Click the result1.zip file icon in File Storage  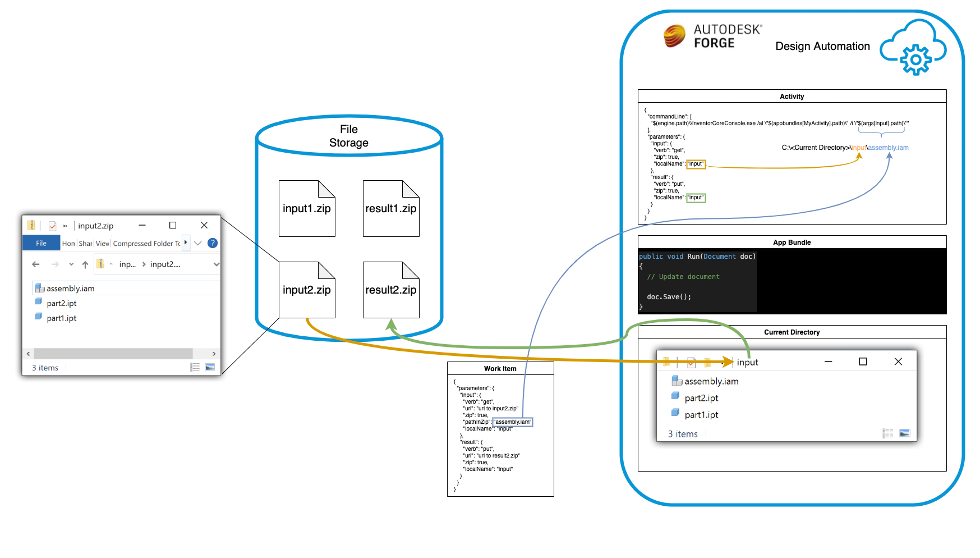click(391, 208)
